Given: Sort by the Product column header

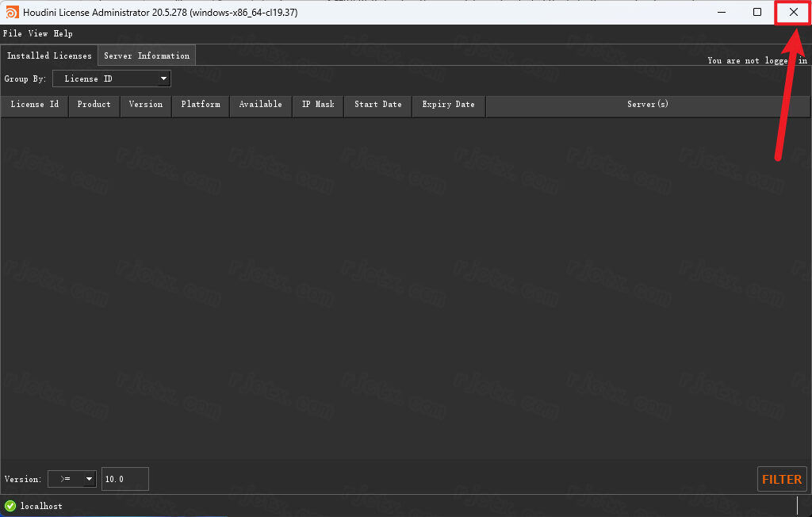Looking at the screenshot, I should (x=94, y=105).
